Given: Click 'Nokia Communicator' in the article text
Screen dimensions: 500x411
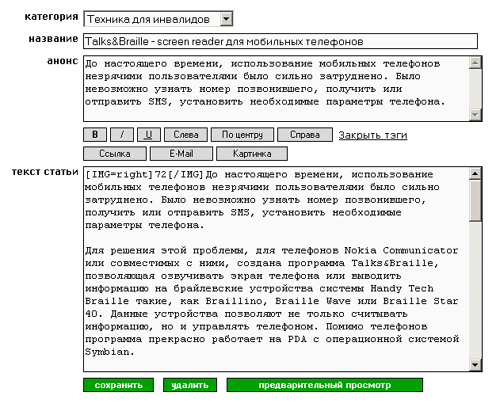Looking at the screenshot, I should click(x=401, y=250).
